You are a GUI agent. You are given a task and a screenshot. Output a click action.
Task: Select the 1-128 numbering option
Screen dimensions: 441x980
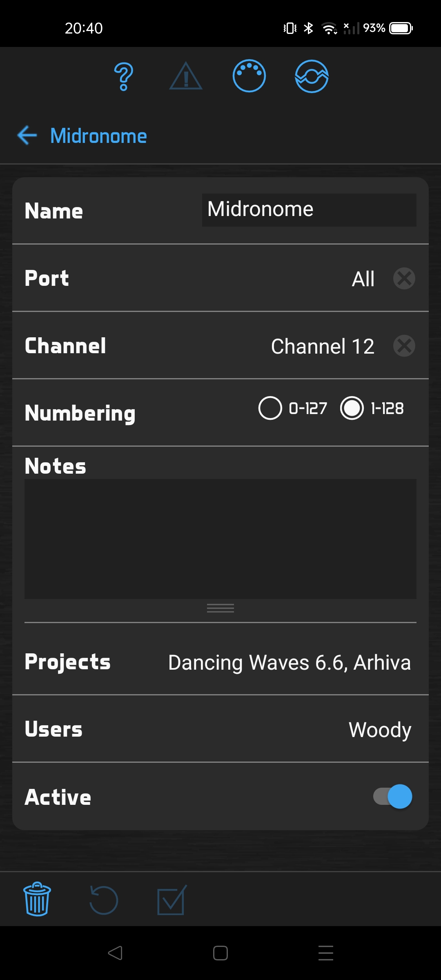352,408
